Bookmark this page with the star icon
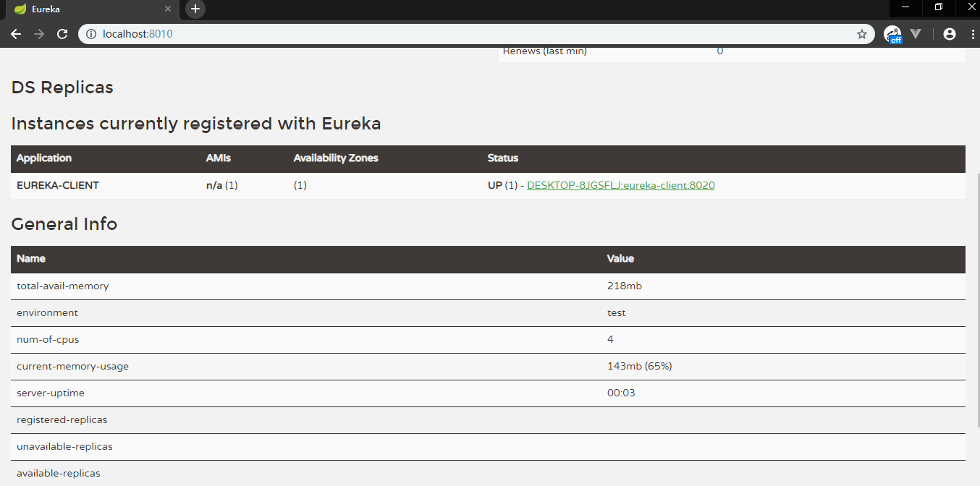Screen dimensions: 980x486 861,34
